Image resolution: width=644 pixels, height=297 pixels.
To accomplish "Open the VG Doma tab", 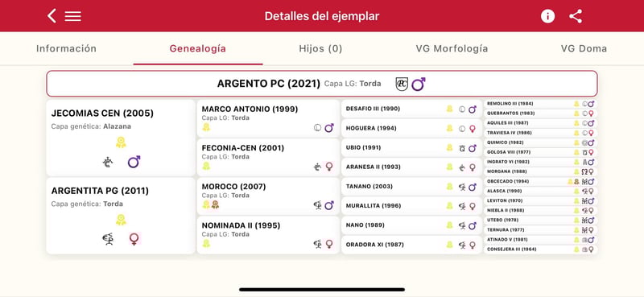I will point(584,48).
